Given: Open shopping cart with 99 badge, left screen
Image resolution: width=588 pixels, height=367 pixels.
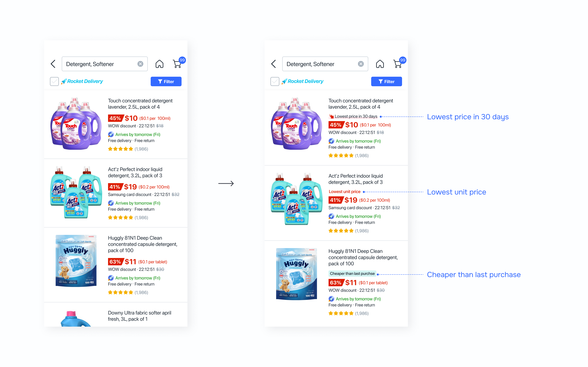Looking at the screenshot, I should pos(179,63).
